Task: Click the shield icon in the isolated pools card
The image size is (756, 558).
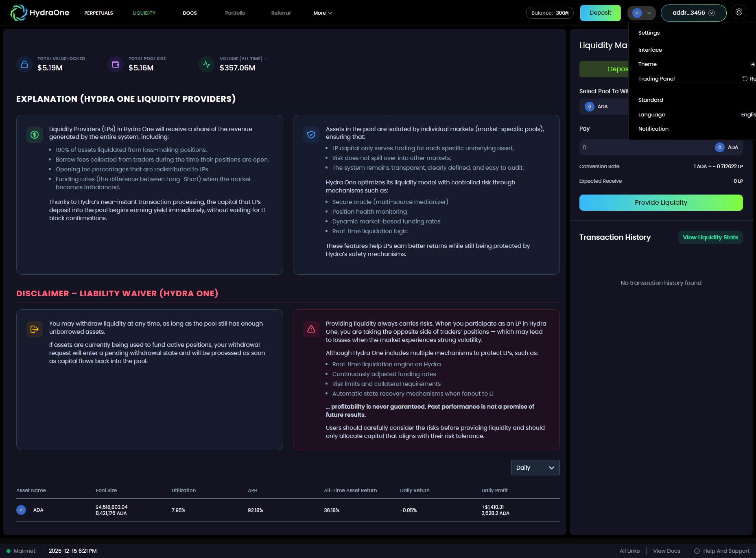Action: [311, 135]
